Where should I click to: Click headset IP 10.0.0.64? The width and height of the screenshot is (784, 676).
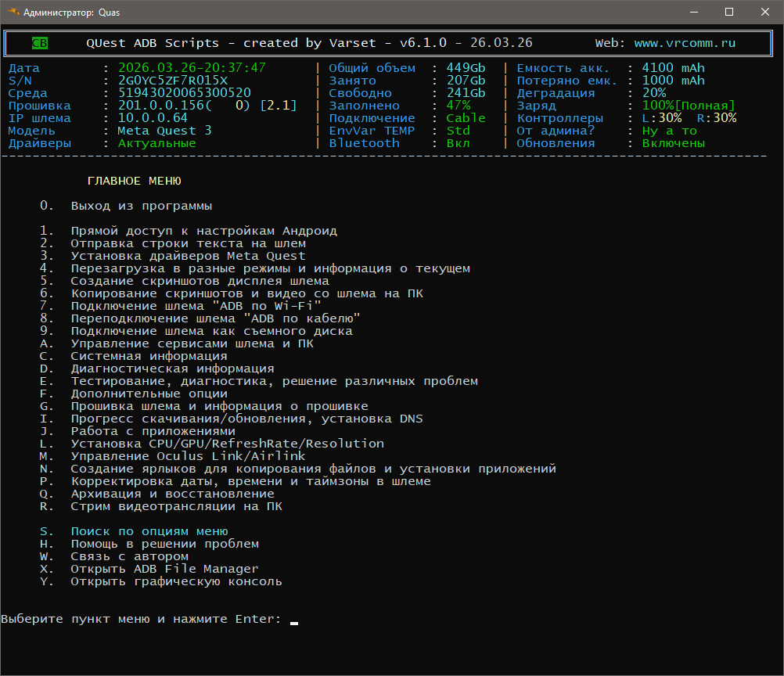(x=153, y=117)
